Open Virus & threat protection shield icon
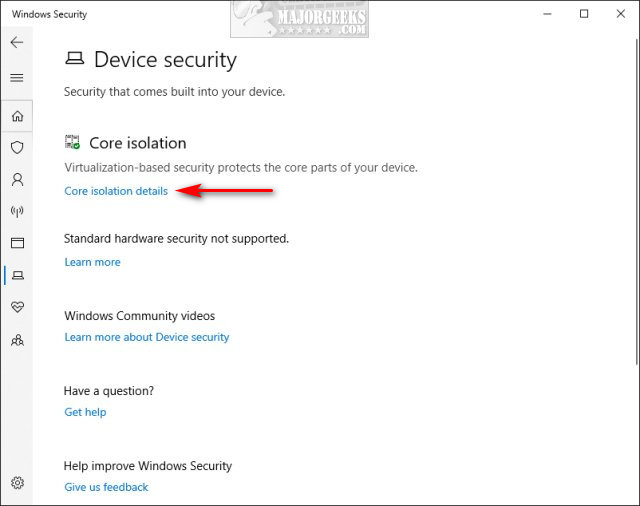This screenshot has height=506, width=640. [16, 148]
